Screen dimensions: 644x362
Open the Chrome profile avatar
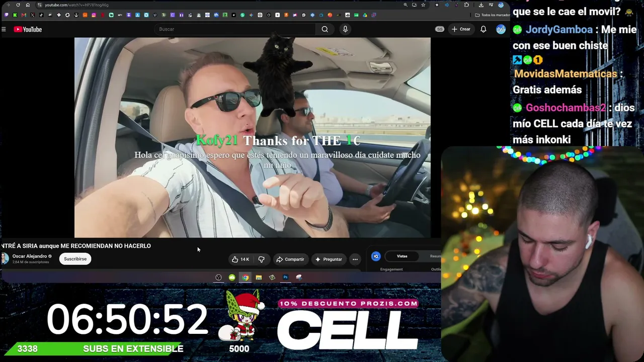(x=501, y=5)
